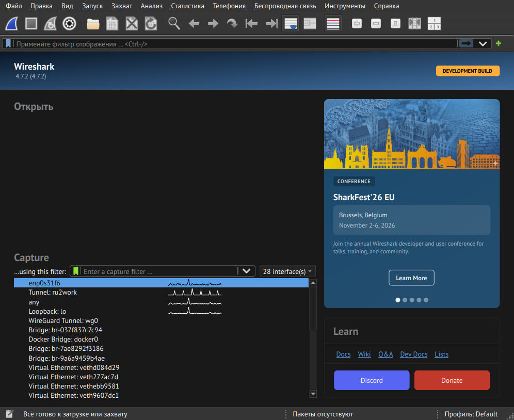Open capture file properties status icon

(x=9, y=414)
